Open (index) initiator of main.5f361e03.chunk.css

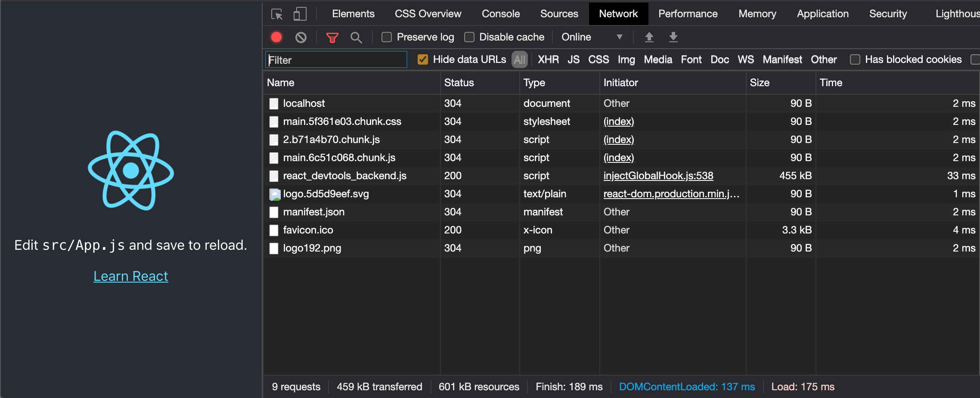tap(619, 121)
